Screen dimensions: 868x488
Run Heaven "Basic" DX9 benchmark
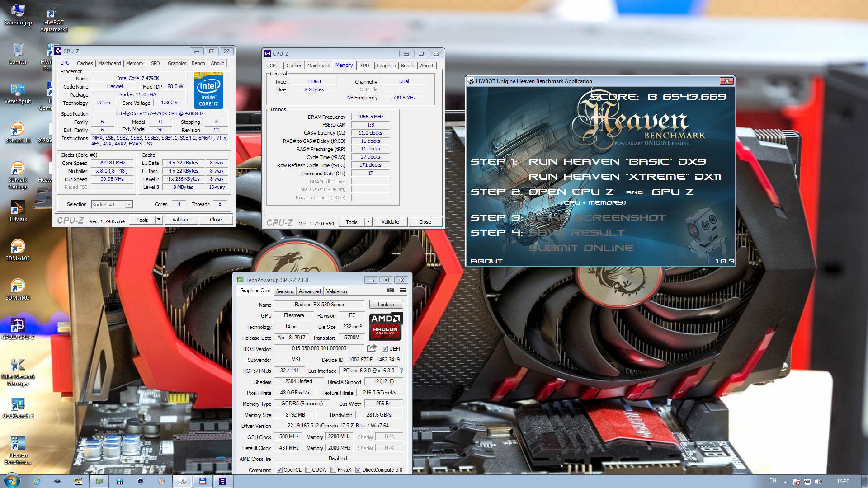[617, 161]
